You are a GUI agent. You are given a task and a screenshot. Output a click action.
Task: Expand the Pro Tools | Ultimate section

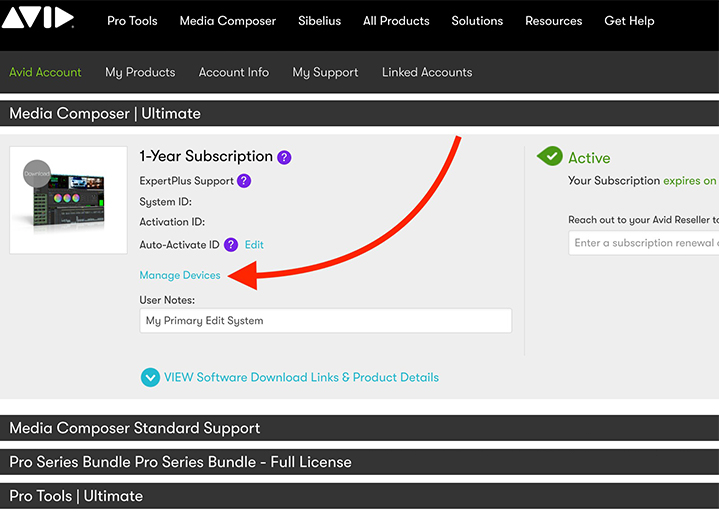(x=360, y=496)
